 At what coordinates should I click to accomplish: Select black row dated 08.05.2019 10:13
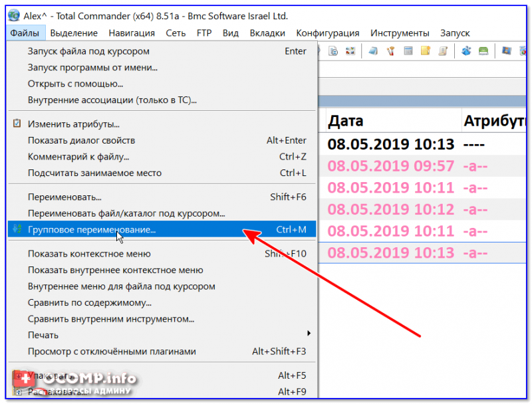(x=422, y=144)
